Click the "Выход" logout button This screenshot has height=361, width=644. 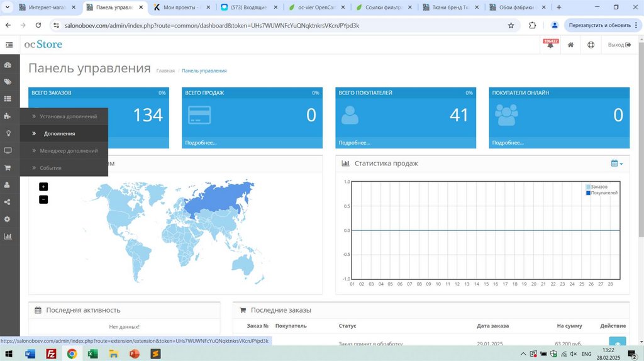click(619, 45)
